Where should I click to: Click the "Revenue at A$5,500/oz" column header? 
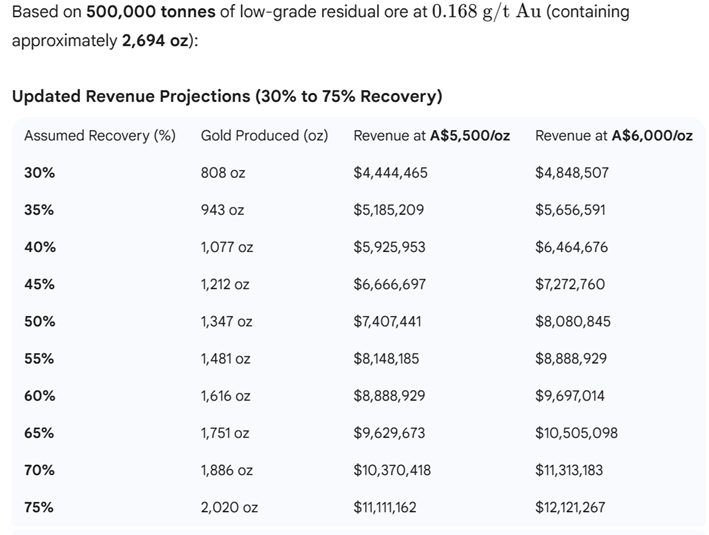point(431,135)
